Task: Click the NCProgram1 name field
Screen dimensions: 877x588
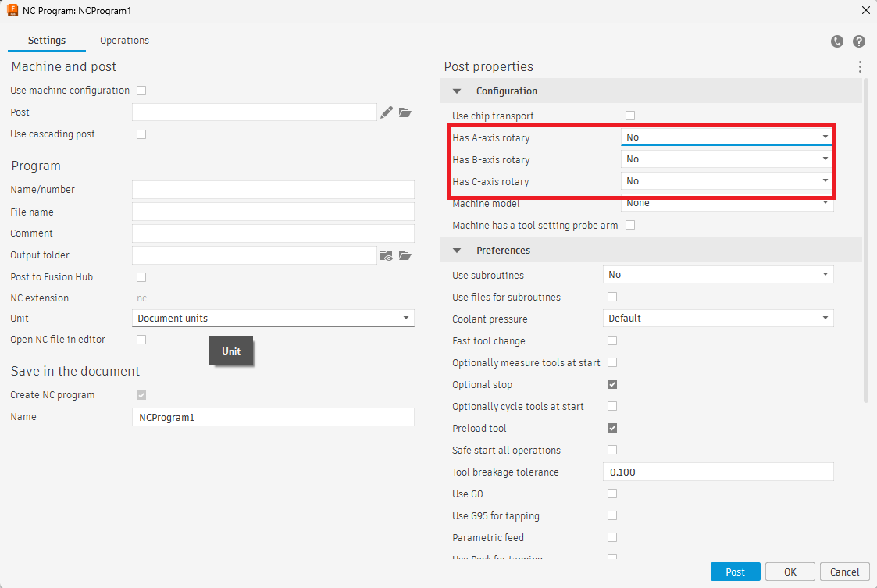Action: point(273,417)
